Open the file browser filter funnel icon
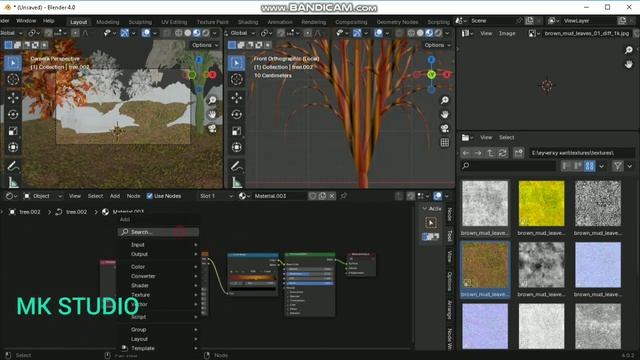 pyautogui.click(x=618, y=166)
